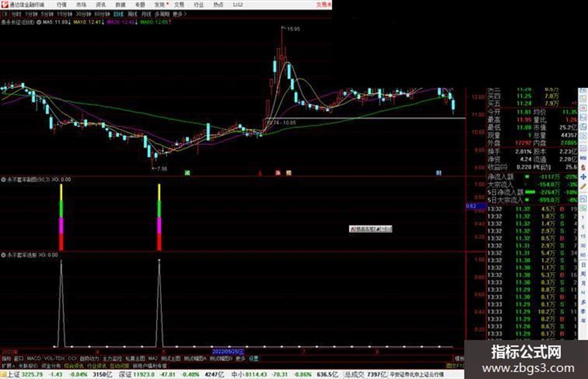Click the red-boxed icon near 今开 in sidebar
Viewport: 588px width, 379px height.
click(x=583, y=108)
